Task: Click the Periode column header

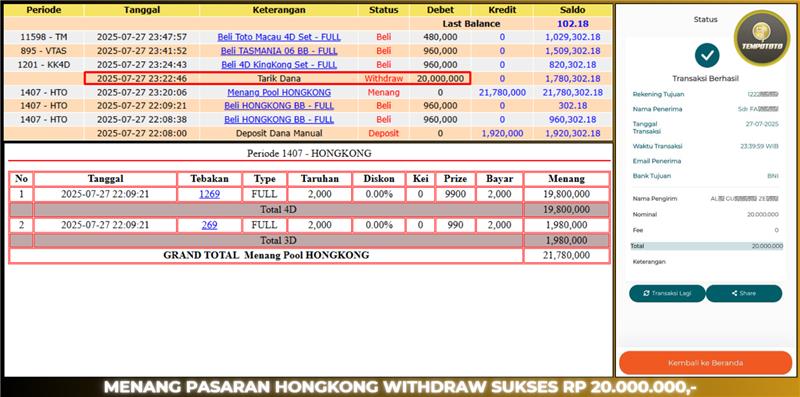Action: click(x=43, y=10)
